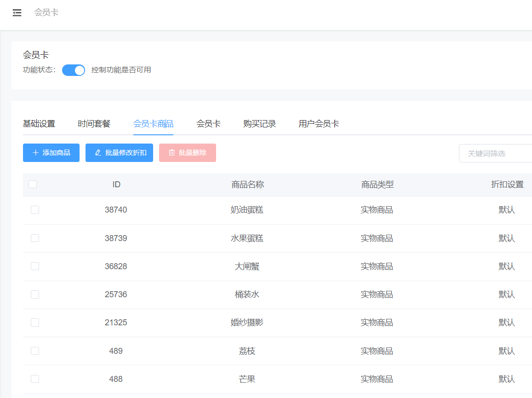Check the checkbox for 荔枝 row
The height and width of the screenshot is (398, 532).
(35, 351)
